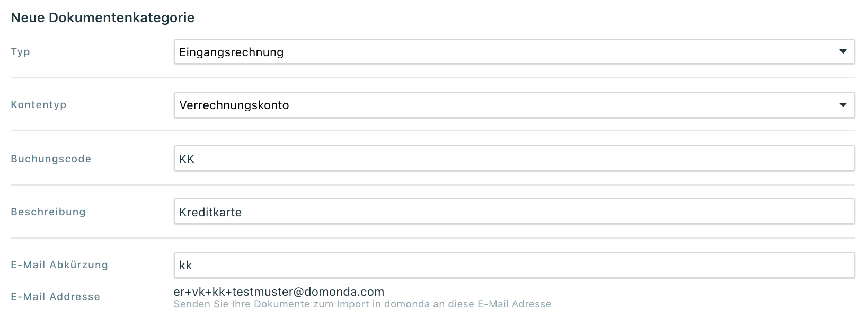
Task: Click the "Typ" field label
Action: click(21, 52)
